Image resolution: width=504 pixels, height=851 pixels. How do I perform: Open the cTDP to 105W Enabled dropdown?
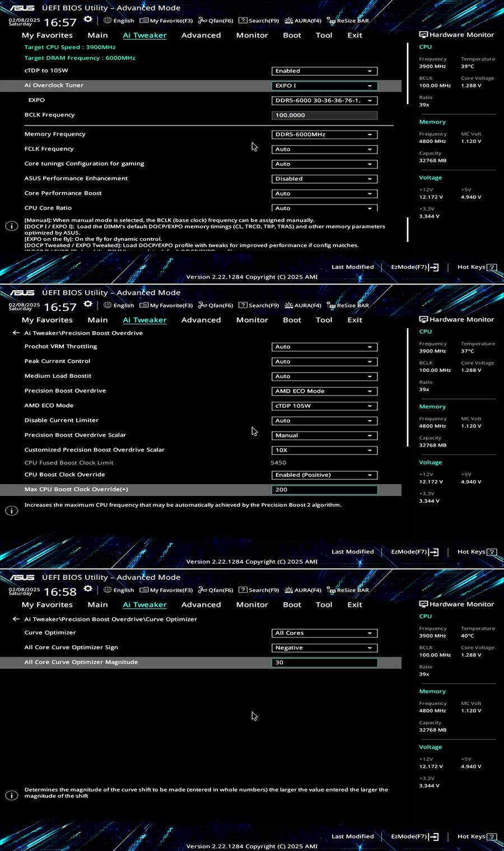(324, 71)
